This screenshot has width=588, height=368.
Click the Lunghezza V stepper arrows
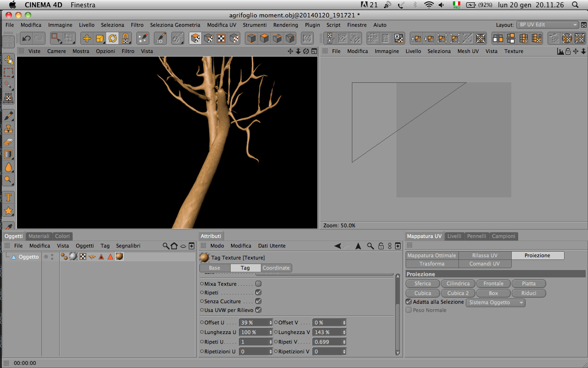click(344, 332)
